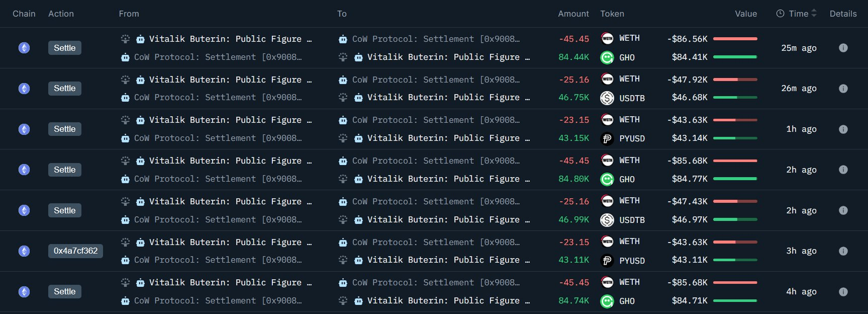Click the clock icon beside Time header
The image size is (868, 314).
[x=780, y=14]
